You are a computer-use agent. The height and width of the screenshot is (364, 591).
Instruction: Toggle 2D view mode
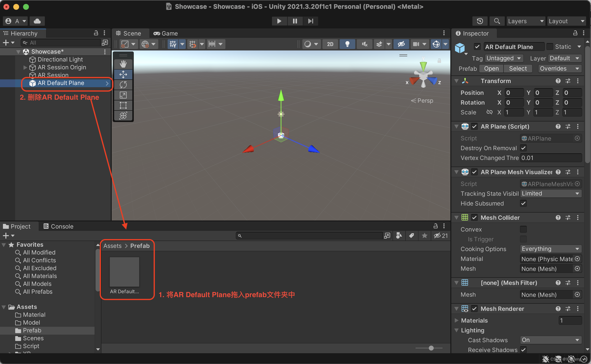click(x=330, y=44)
